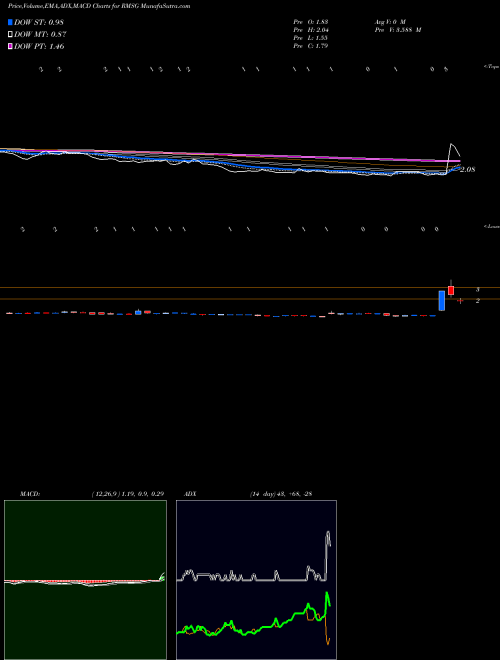
Task: Click the white spike at EMA chart end
Action: (453, 145)
